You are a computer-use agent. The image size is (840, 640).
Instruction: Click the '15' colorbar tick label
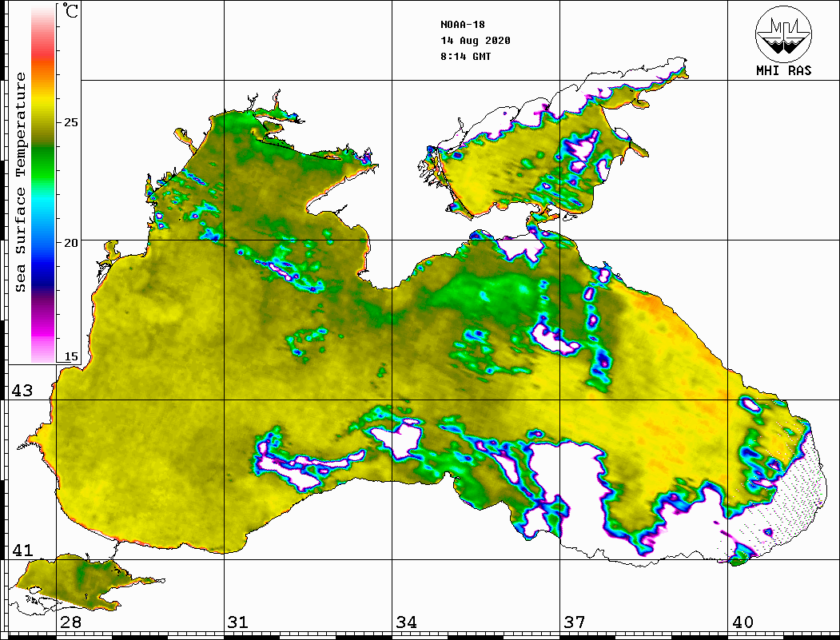point(70,356)
